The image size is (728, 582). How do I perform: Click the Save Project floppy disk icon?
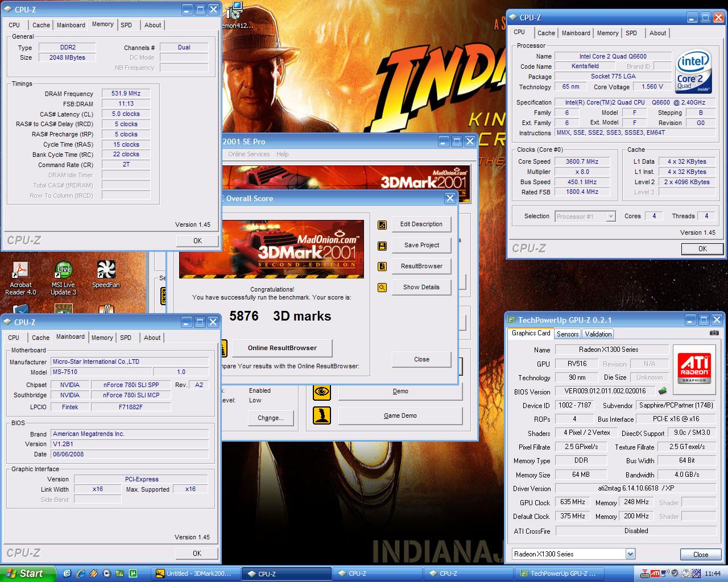(382, 246)
